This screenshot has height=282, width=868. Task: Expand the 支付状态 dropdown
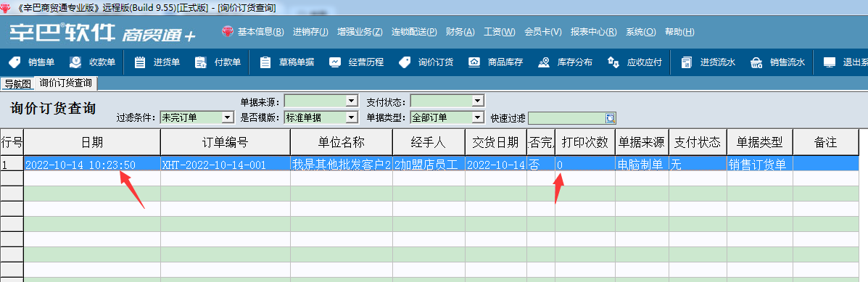[x=479, y=101]
